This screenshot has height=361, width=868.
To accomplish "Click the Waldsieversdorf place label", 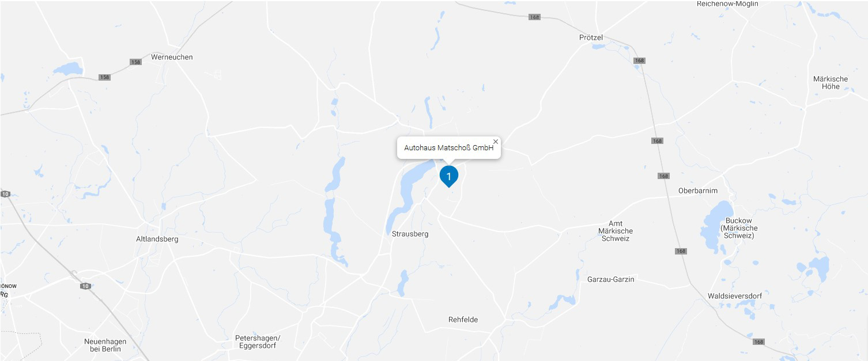I will (x=735, y=296).
